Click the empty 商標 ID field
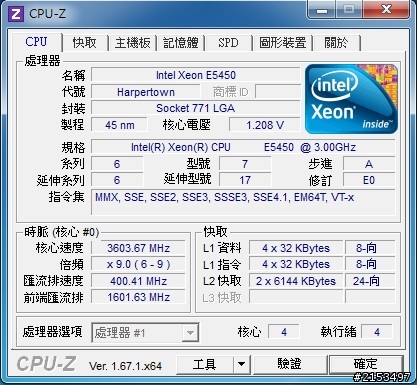This screenshot has height=385, width=417. (278, 92)
